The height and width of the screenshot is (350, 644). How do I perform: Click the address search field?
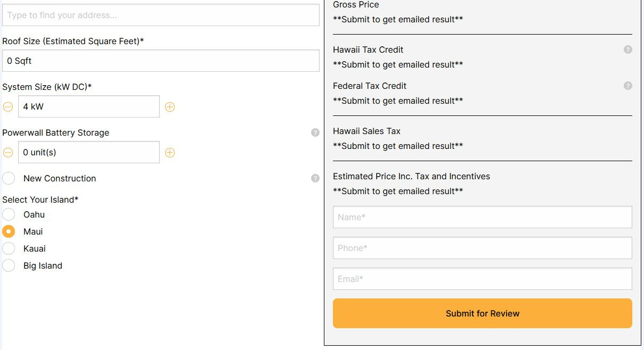point(160,15)
